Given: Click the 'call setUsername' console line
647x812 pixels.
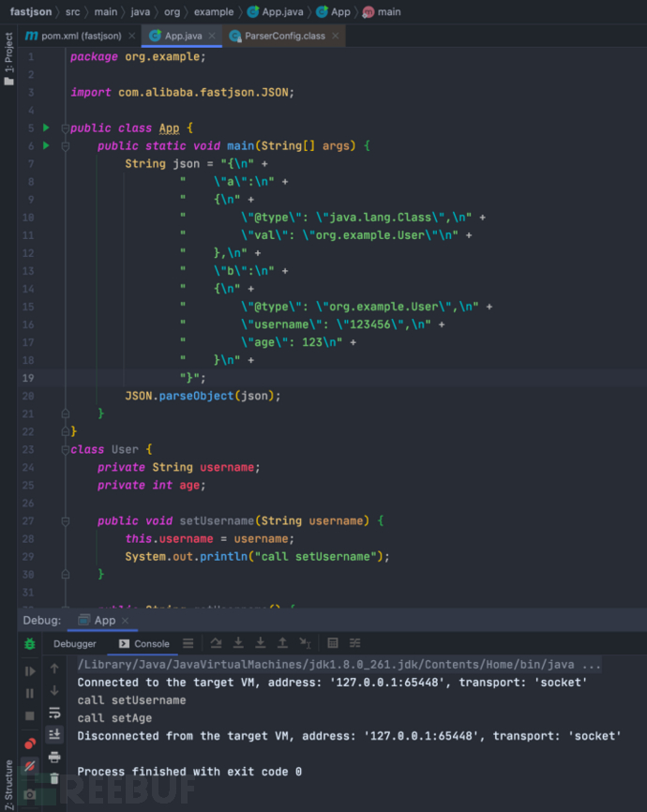Looking at the screenshot, I should [131, 700].
